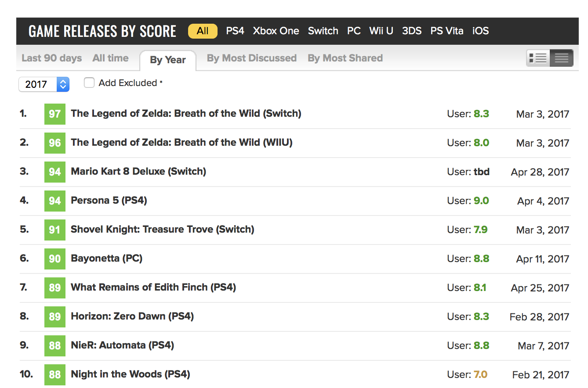Click Night in the Woods' 88 score badge
Viewport: 588px width, 388px height.
tap(55, 374)
